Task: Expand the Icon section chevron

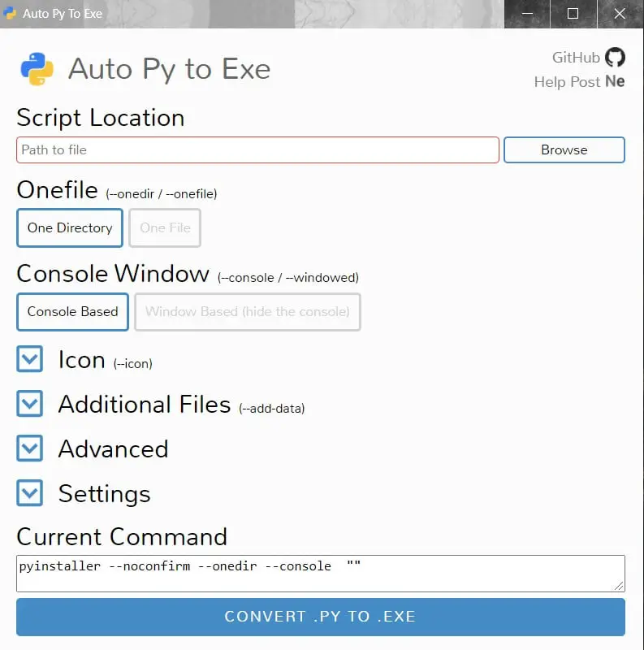Action: [30, 358]
